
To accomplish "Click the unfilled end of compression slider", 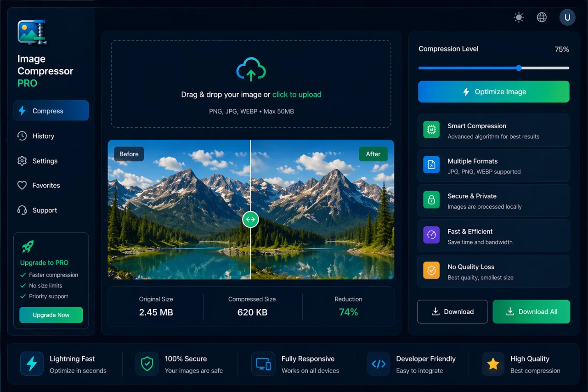I will pyautogui.click(x=546, y=68).
